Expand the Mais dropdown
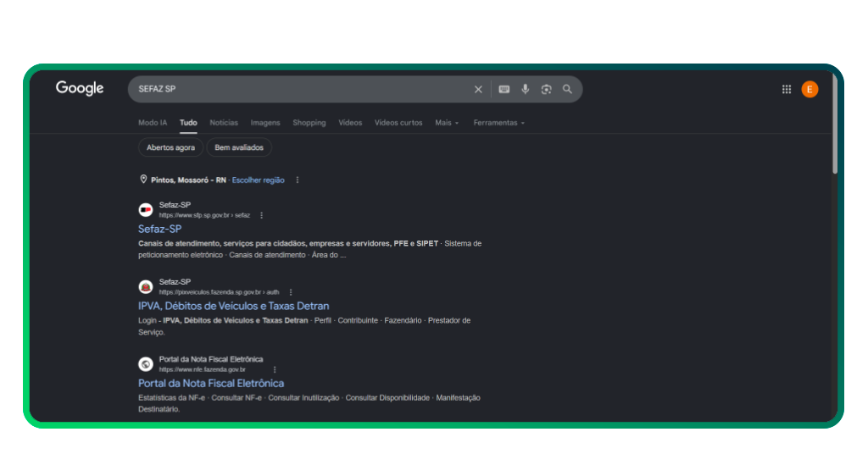The image size is (868, 454). pyautogui.click(x=447, y=123)
